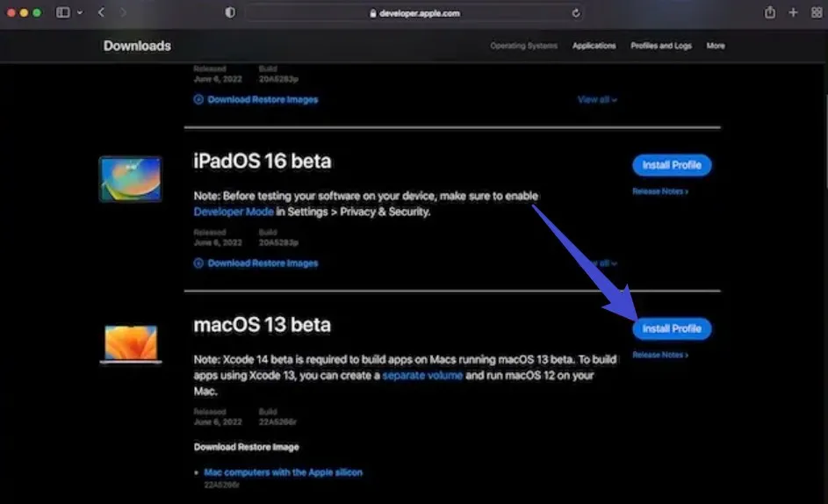Open the More downloads section
Screen dimensions: 828x504
pos(716,46)
